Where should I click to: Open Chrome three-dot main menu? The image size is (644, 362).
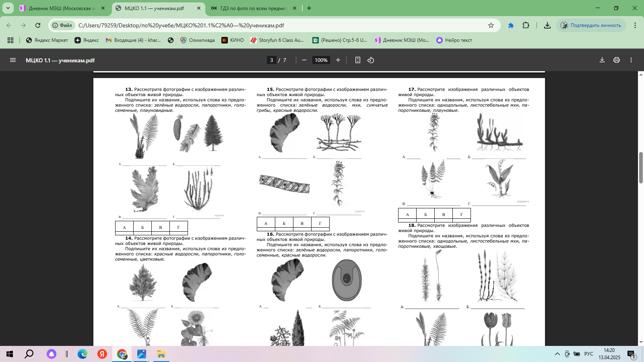pos(635,25)
